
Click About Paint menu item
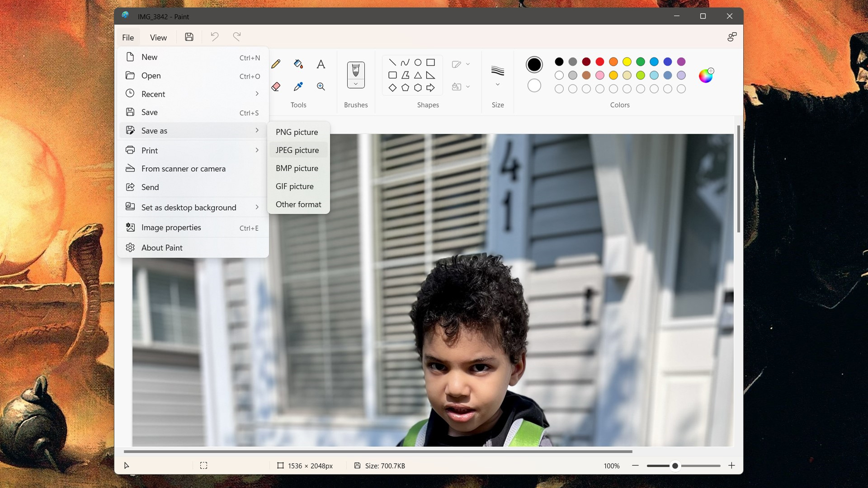(x=161, y=247)
